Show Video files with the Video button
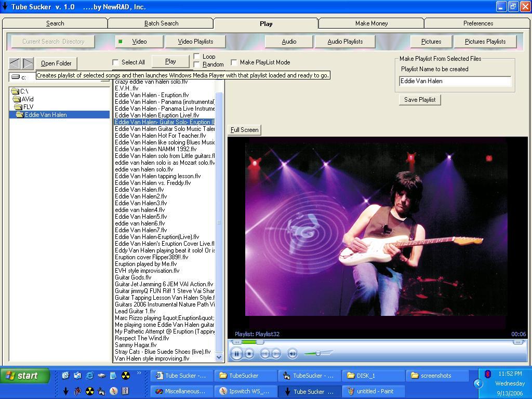The image size is (532, 399). (139, 42)
